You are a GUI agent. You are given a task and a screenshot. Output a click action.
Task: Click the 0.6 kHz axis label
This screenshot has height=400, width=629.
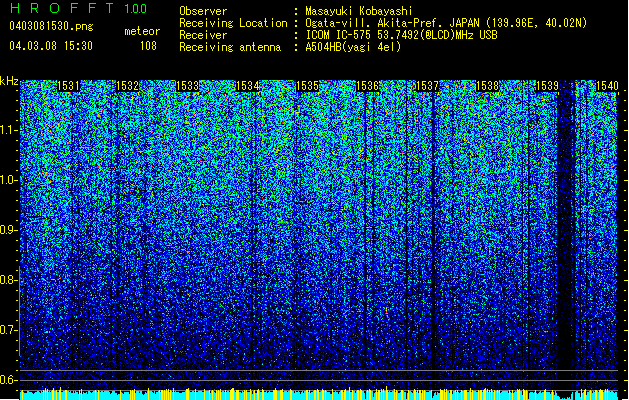point(8,380)
